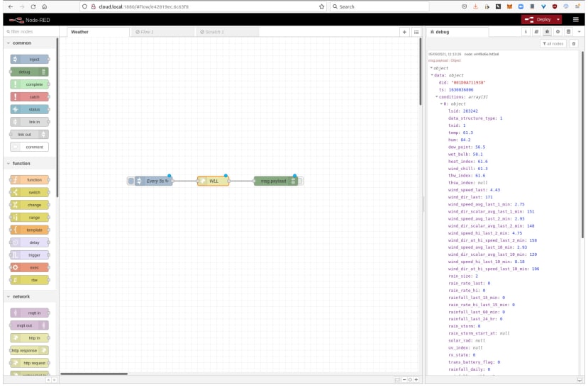The width and height of the screenshot is (588, 387).
Task: Select the status node in the palette
Action: point(30,109)
